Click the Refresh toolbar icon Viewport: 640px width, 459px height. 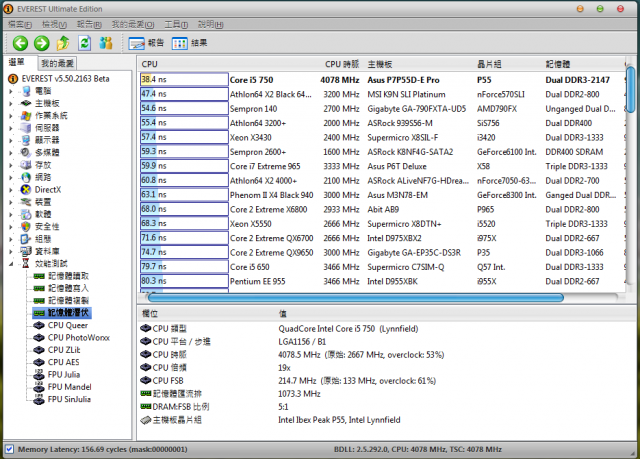[x=84, y=43]
